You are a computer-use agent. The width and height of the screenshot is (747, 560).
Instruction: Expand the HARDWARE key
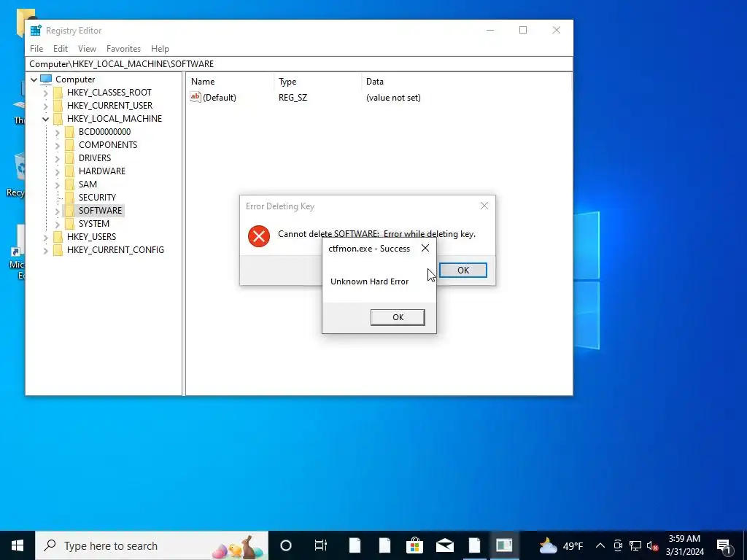57,171
